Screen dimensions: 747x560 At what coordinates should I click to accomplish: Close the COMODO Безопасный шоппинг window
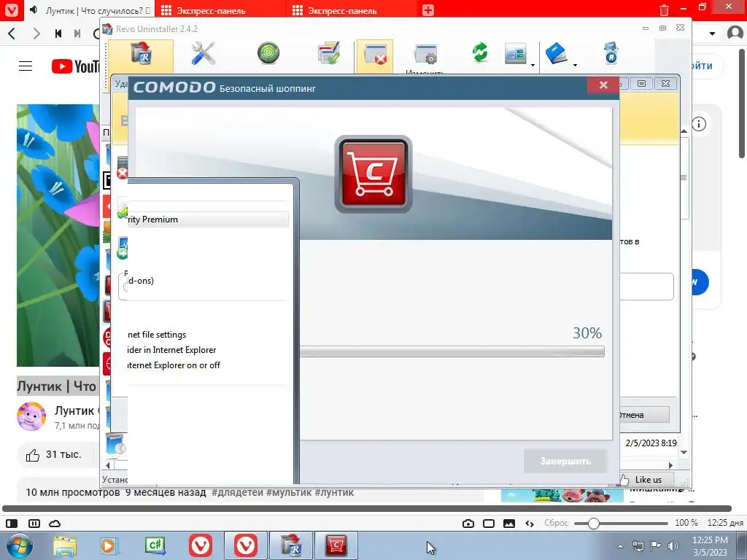[603, 85]
